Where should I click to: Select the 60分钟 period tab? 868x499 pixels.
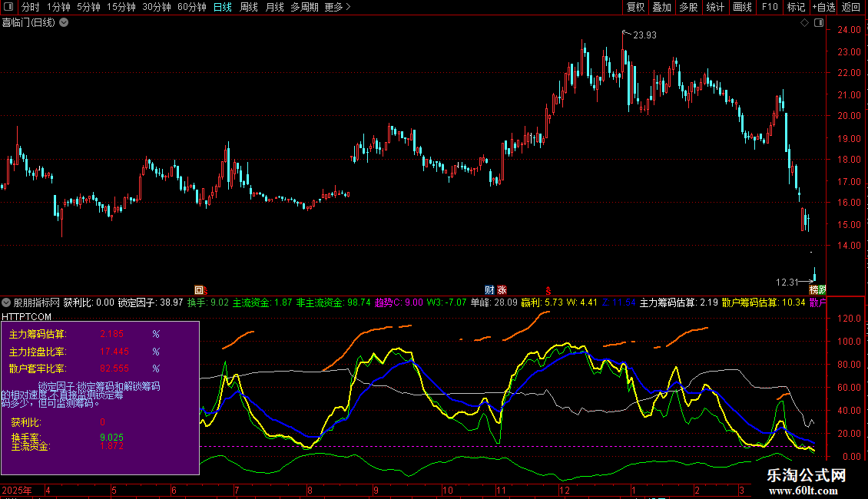[191, 8]
